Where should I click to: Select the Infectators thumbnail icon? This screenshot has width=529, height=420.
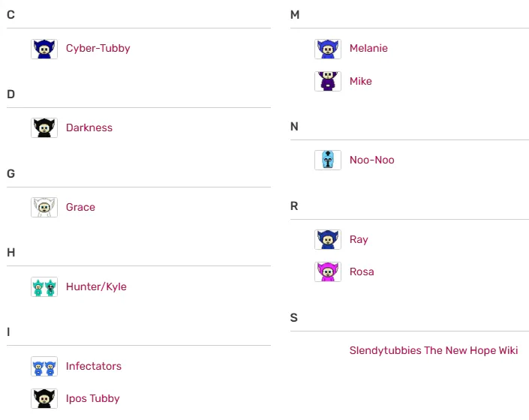[x=44, y=367]
